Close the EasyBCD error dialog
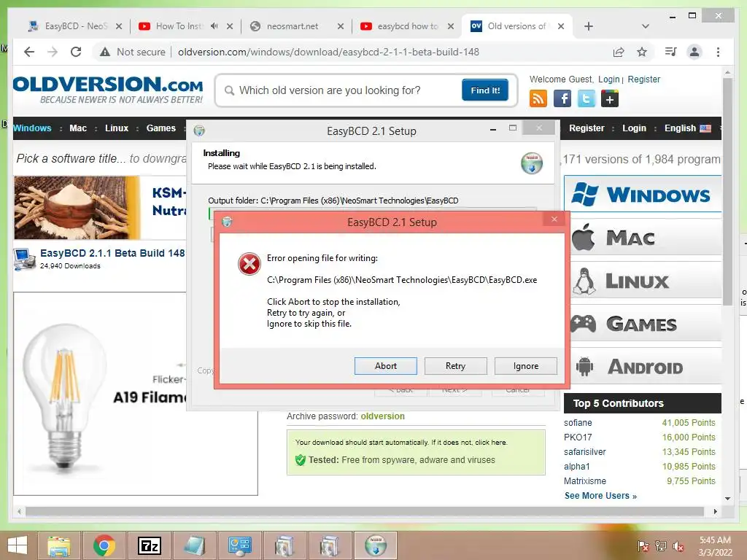 pos(554,219)
